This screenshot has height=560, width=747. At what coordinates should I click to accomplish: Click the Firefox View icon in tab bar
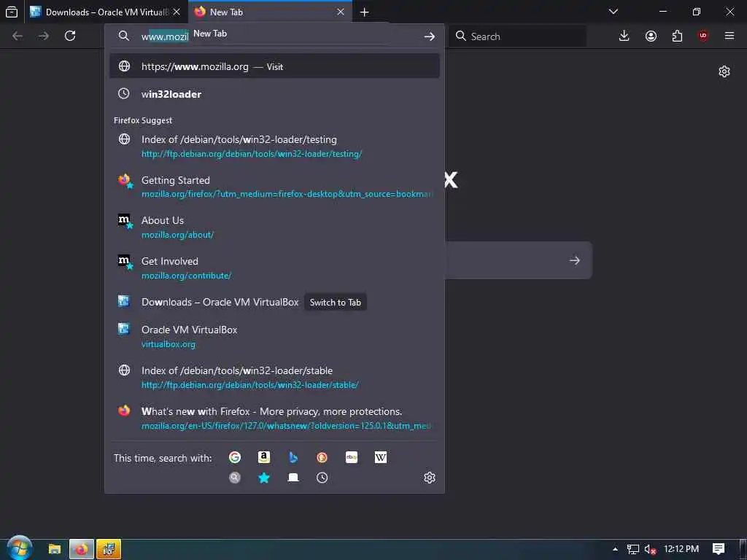pos(12,12)
